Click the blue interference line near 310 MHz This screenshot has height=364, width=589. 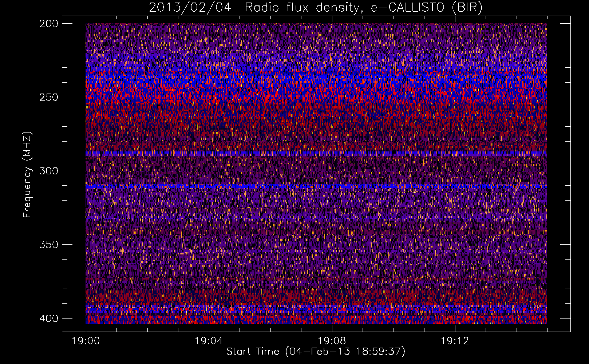(316, 186)
